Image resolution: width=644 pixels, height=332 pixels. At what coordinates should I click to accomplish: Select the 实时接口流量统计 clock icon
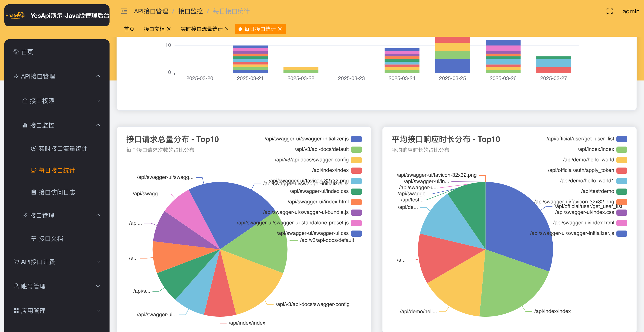[33, 148]
